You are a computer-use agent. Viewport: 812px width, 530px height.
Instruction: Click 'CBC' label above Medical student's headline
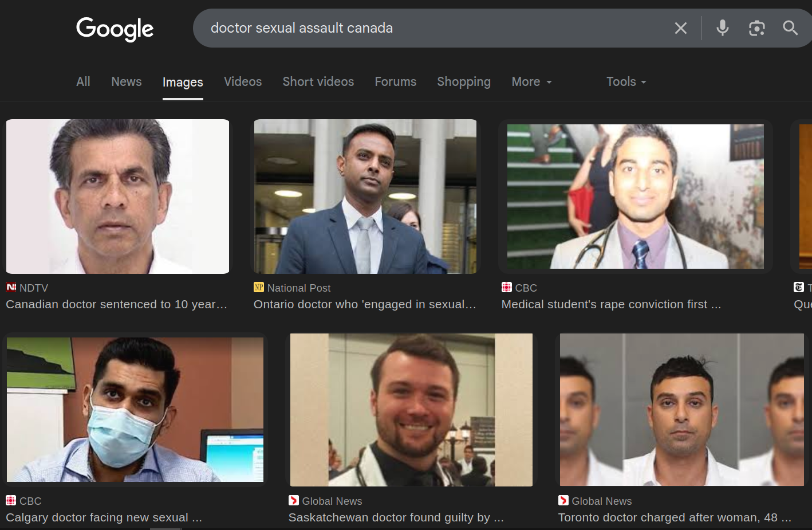tap(526, 288)
